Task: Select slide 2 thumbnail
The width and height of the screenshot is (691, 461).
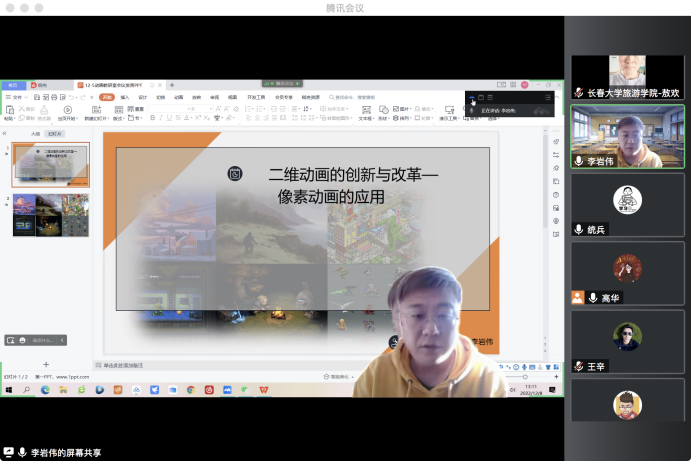Action: pos(51,215)
